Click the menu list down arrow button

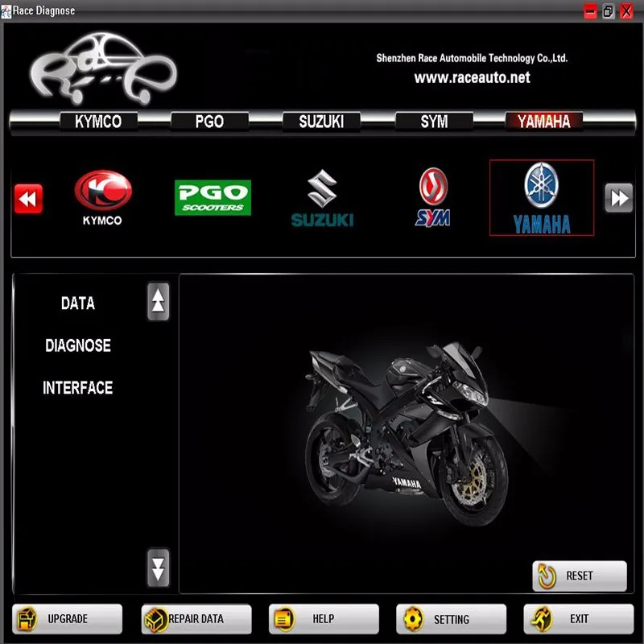click(x=158, y=568)
